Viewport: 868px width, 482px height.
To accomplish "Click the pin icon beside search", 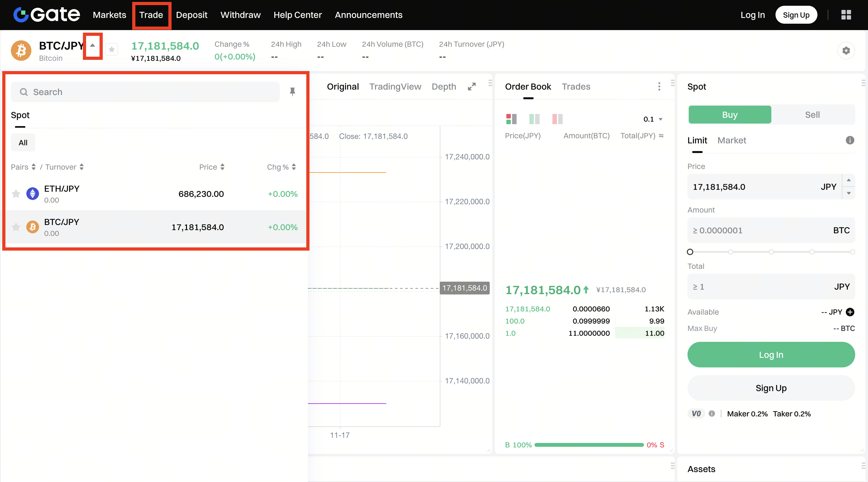I will click(292, 92).
